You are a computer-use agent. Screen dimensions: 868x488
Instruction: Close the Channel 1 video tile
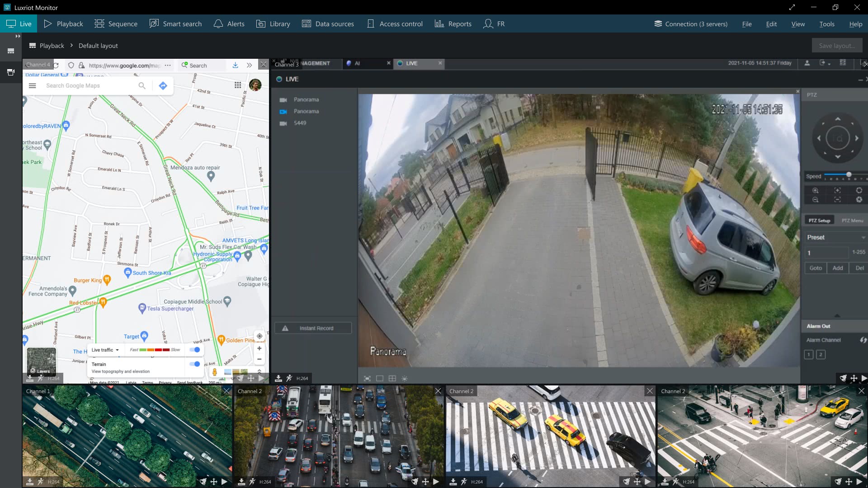(227, 391)
